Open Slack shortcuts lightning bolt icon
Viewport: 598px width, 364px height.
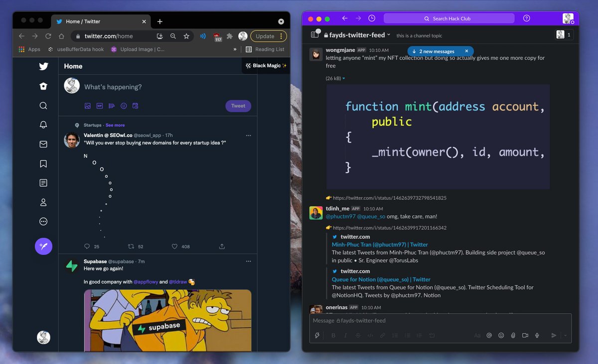coord(317,336)
